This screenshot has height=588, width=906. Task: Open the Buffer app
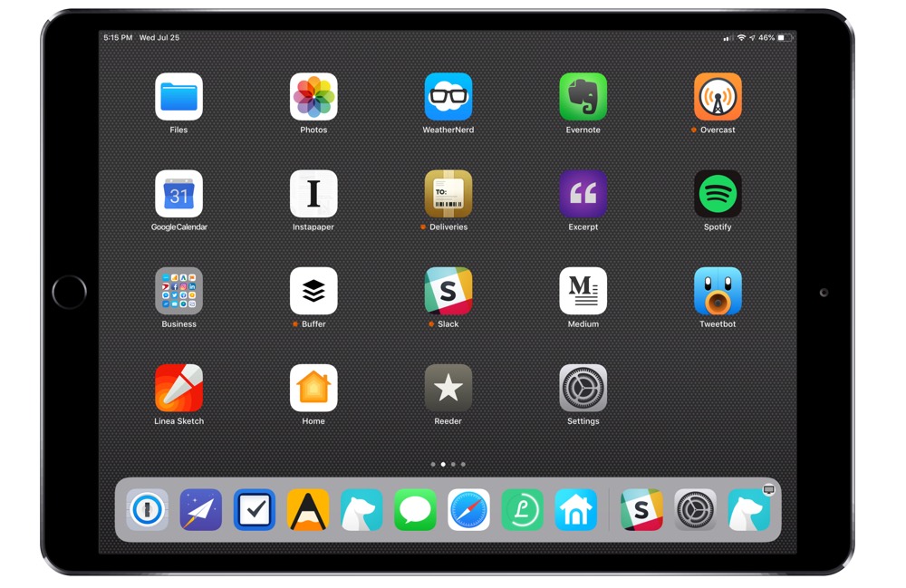click(313, 291)
